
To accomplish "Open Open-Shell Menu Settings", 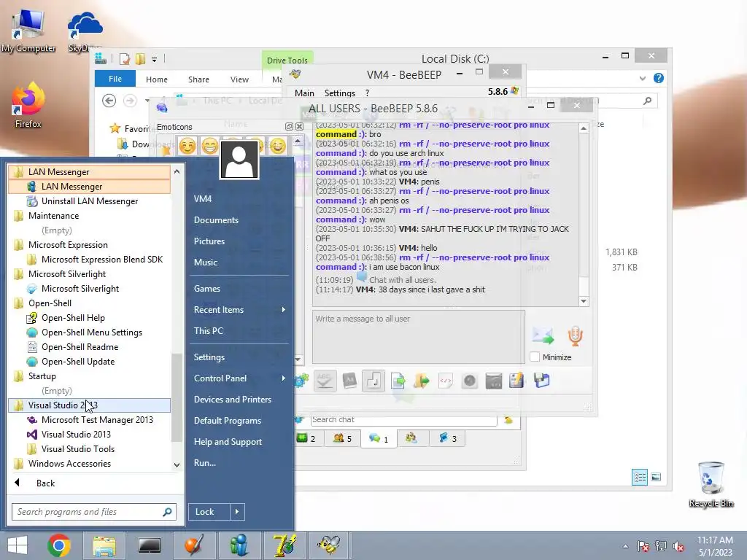I will (90, 332).
